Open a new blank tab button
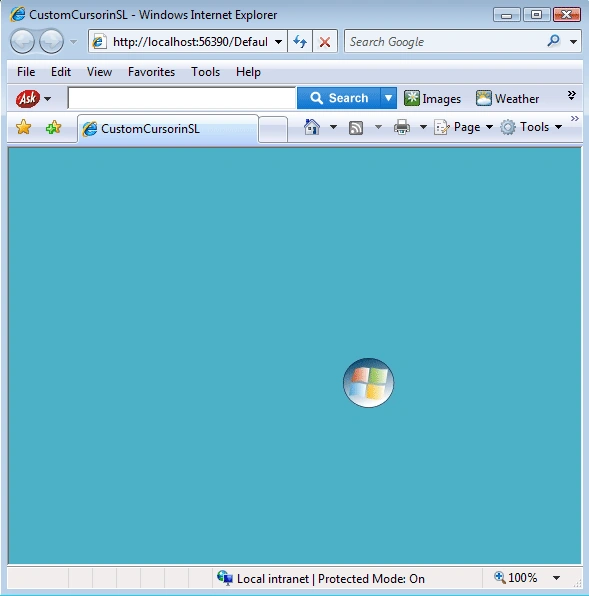 (x=273, y=130)
